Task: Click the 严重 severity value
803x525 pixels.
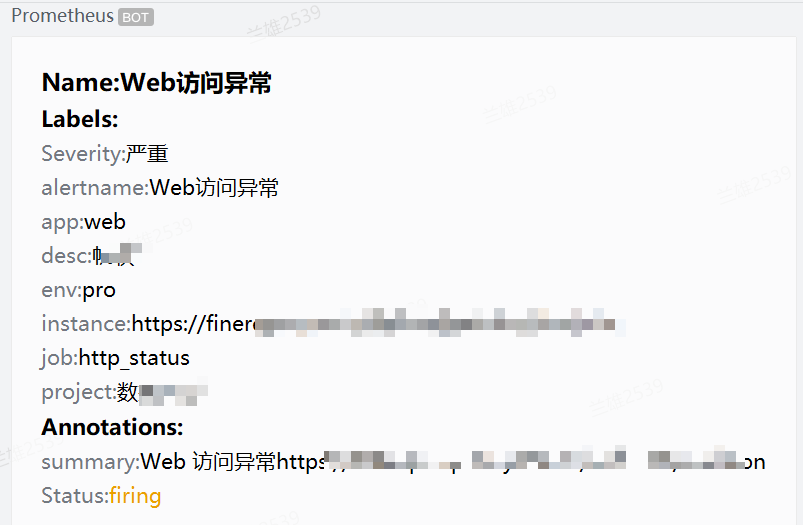Action: pyautogui.click(x=147, y=154)
